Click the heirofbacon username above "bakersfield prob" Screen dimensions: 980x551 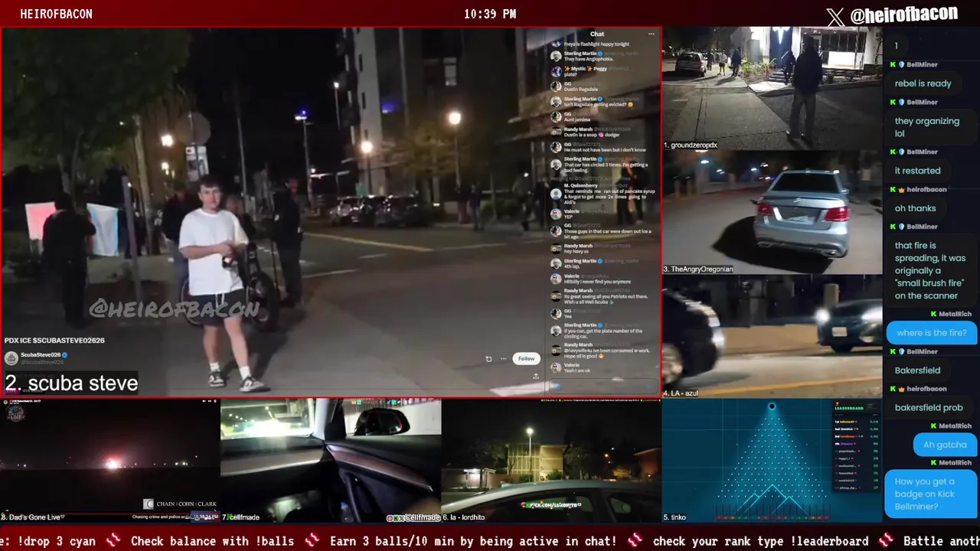click(926, 389)
